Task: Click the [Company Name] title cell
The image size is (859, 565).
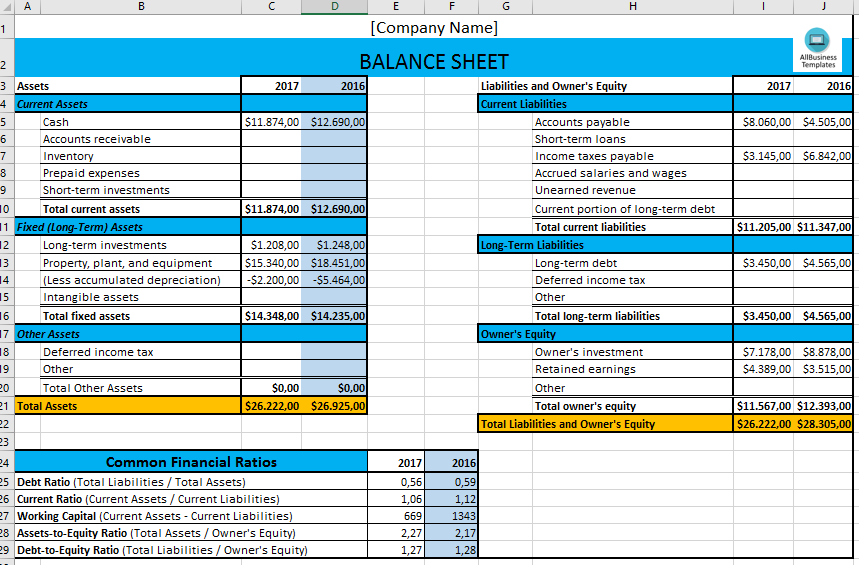Action: [434, 27]
